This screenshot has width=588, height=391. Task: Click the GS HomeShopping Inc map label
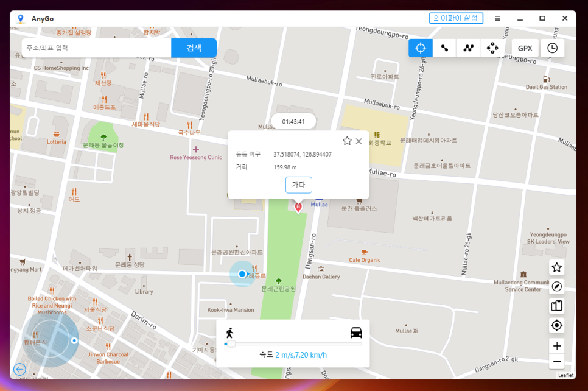click(61, 68)
